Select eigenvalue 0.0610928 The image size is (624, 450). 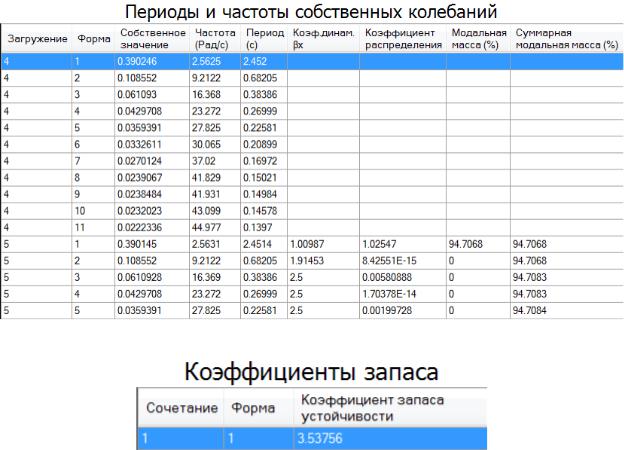click(152, 277)
